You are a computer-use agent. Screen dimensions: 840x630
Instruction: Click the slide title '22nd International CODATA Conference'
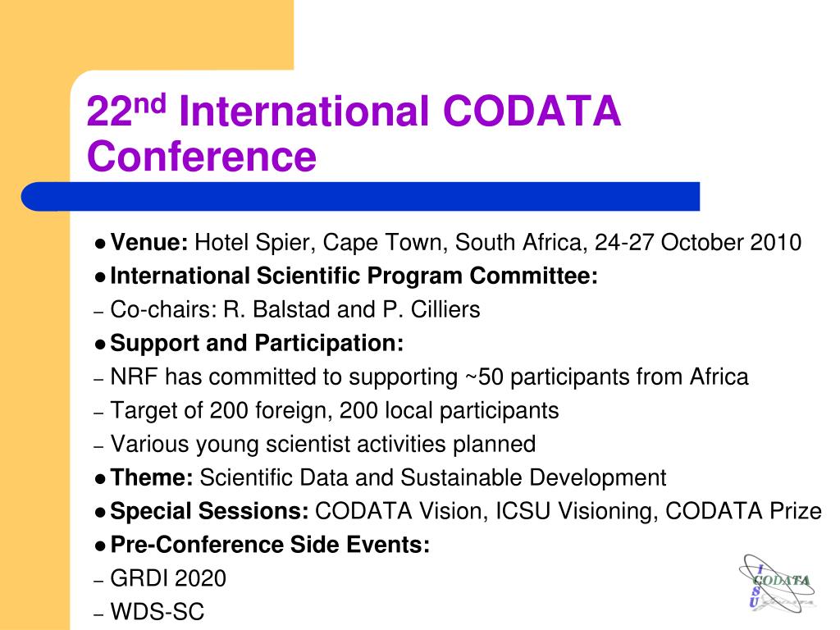point(354,133)
